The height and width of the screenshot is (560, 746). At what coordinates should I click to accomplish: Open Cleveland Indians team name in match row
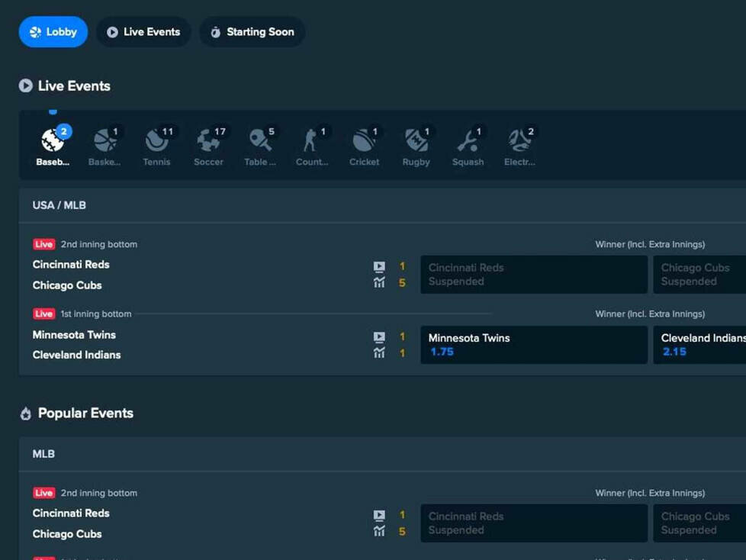click(76, 355)
